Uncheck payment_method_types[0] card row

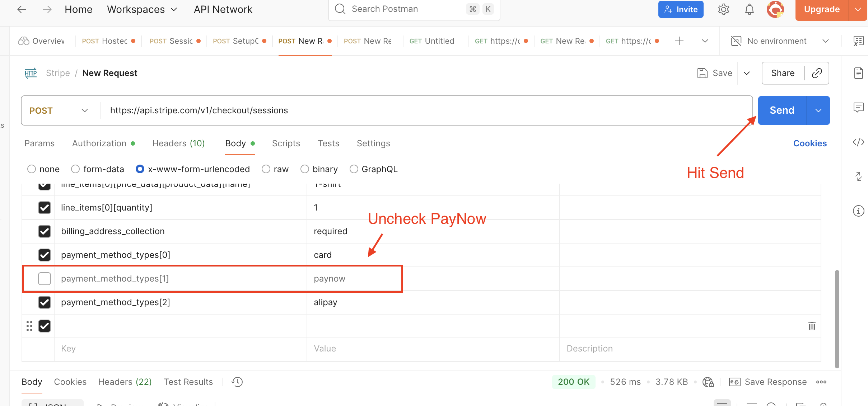coord(45,255)
